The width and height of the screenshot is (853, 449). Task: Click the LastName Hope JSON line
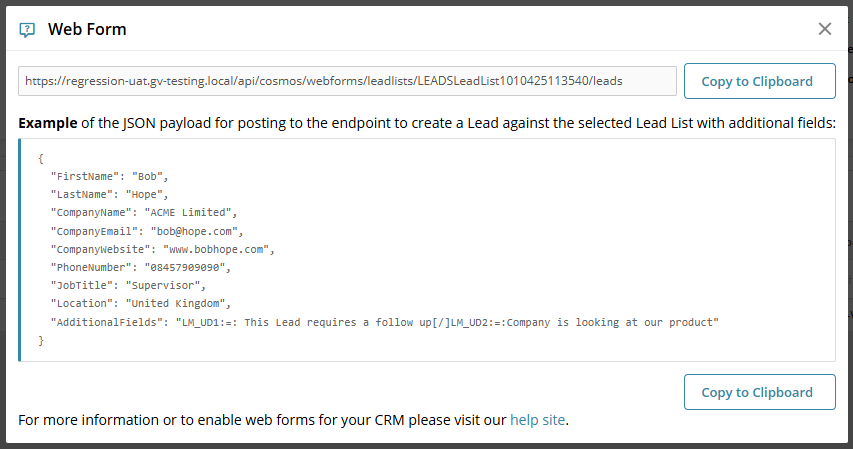[109, 194]
